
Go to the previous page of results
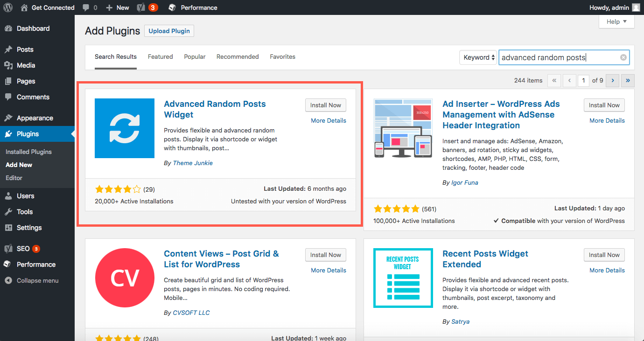pyautogui.click(x=569, y=81)
